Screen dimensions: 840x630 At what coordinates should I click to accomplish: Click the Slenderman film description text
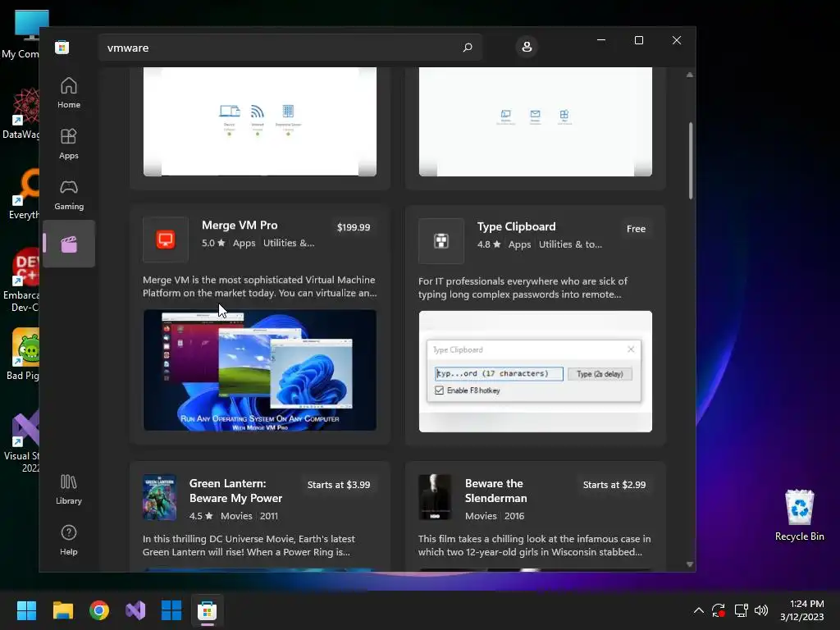(x=534, y=546)
